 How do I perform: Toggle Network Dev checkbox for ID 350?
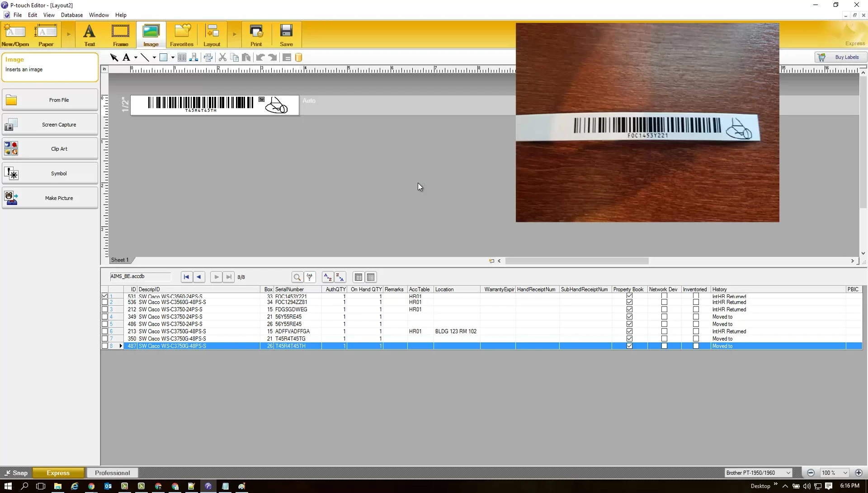664,338
